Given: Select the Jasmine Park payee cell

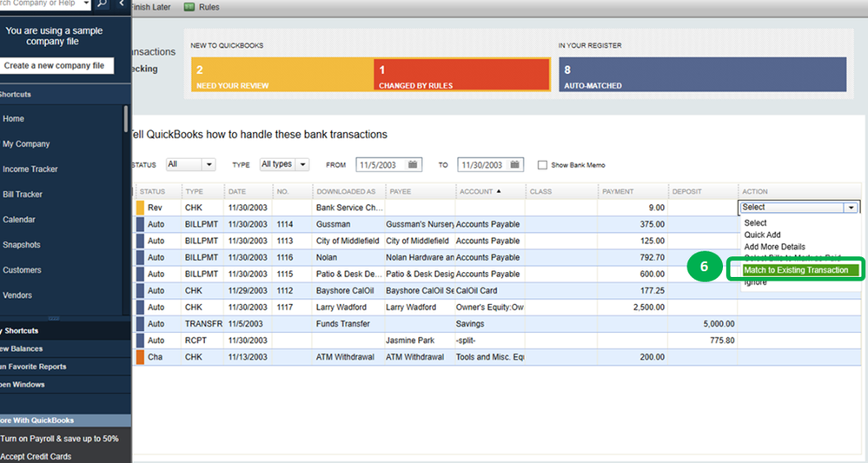Looking at the screenshot, I should (x=420, y=341).
